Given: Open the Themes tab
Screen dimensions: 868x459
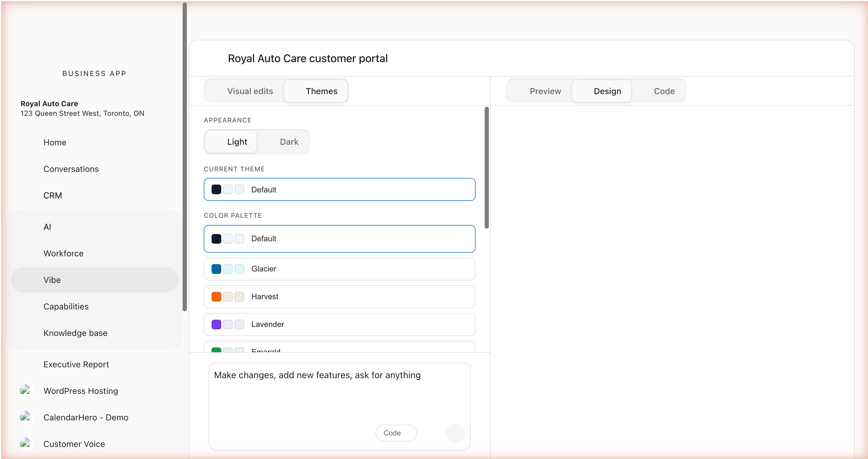Looking at the screenshot, I should click(321, 91).
